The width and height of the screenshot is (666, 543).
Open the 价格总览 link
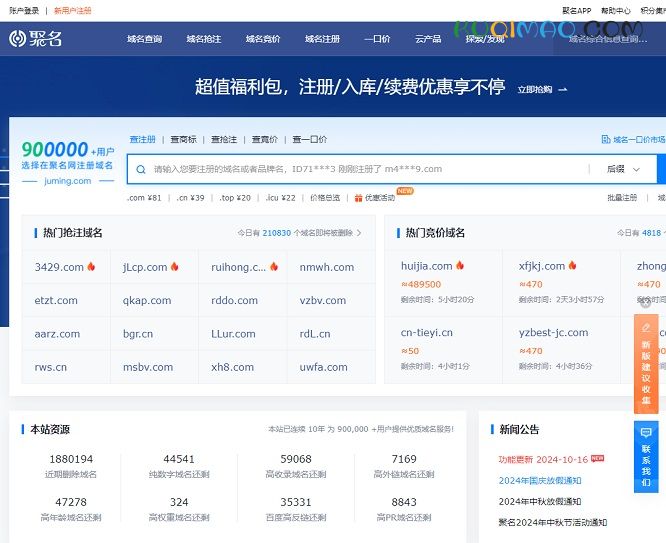click(x=325, y=198)
